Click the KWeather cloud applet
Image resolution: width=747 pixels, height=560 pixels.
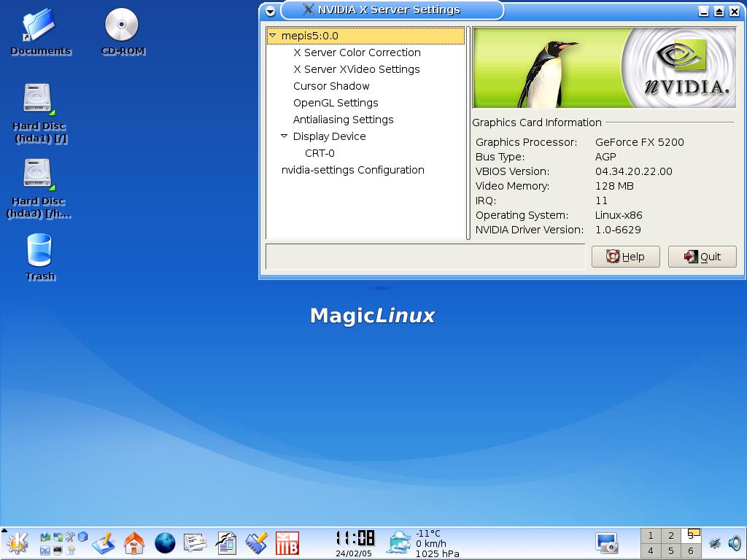399,542
